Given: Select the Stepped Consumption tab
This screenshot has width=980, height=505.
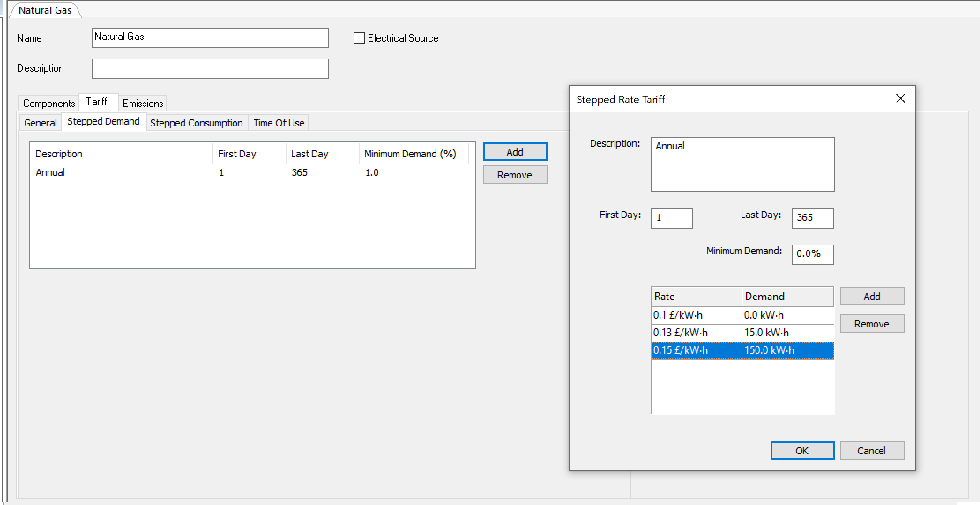Looking at the screenshot, I should 197,123.
